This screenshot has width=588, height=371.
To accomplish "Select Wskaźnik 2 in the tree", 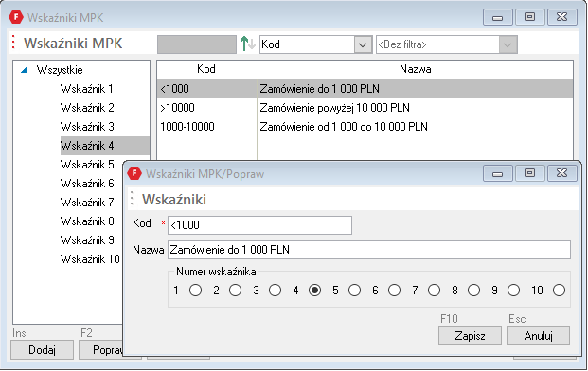I will [87, 108].
